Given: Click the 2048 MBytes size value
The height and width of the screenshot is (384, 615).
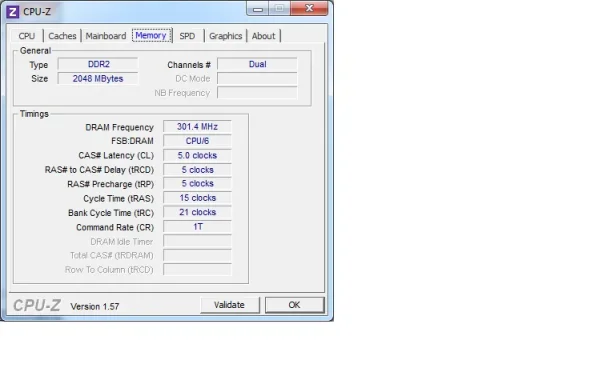Looking at the screenshot, I should pyautogui.click(x=98, y=78).
